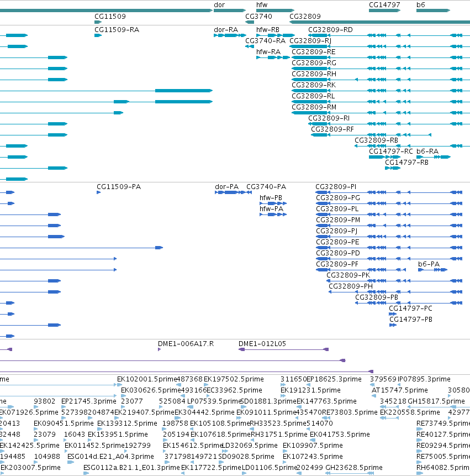Select transcript label CG11509-RA
Screen dimensions: 470x476
click(117, 30)
